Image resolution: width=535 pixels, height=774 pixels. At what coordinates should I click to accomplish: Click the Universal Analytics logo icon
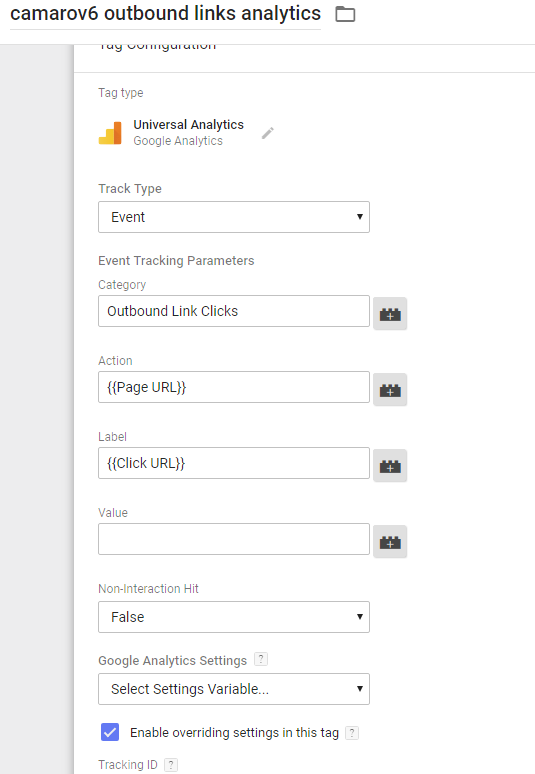coord(110,133)
